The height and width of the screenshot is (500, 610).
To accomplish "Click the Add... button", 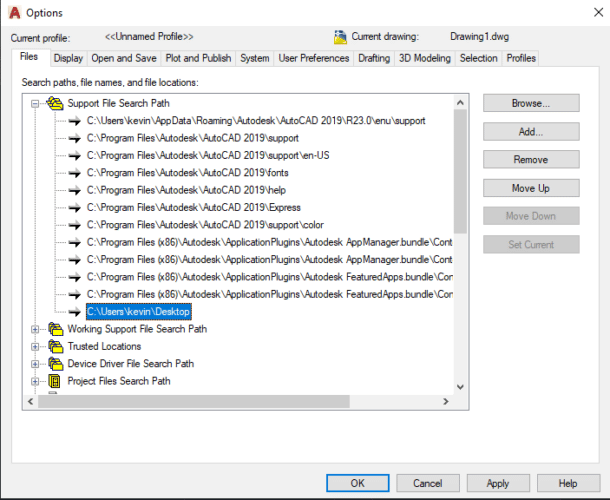I will tap(531, 132).
